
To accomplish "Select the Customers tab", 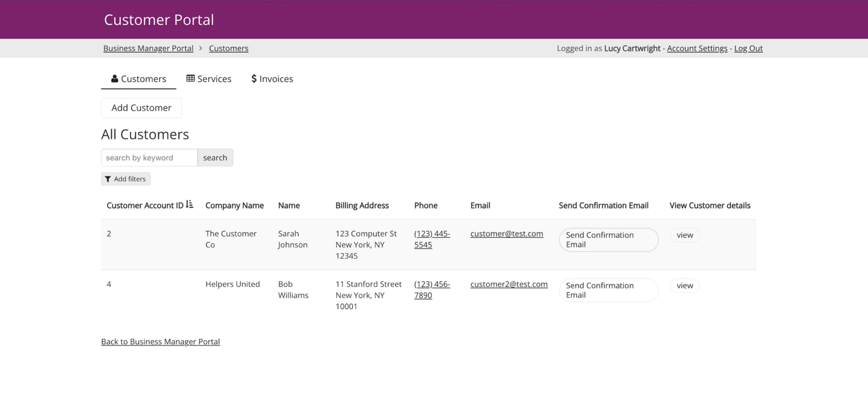I will pyautogui.click(x=143, y=79).
